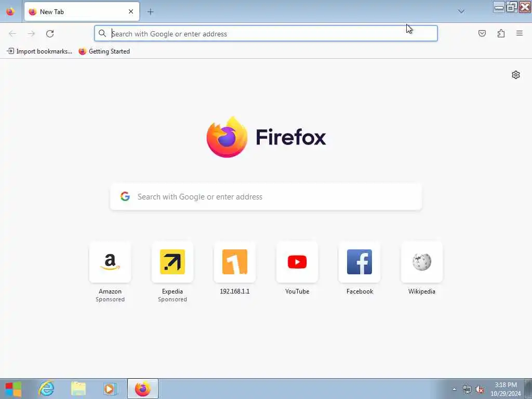Focus the top address bar field
The width and height of the screenshot is (532, 399).
(x=266, y=34)
